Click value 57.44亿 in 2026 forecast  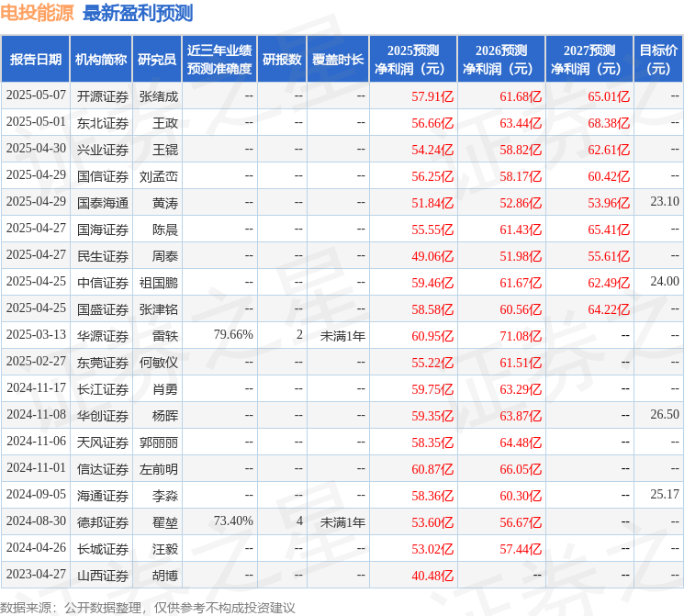click(521, 549)
